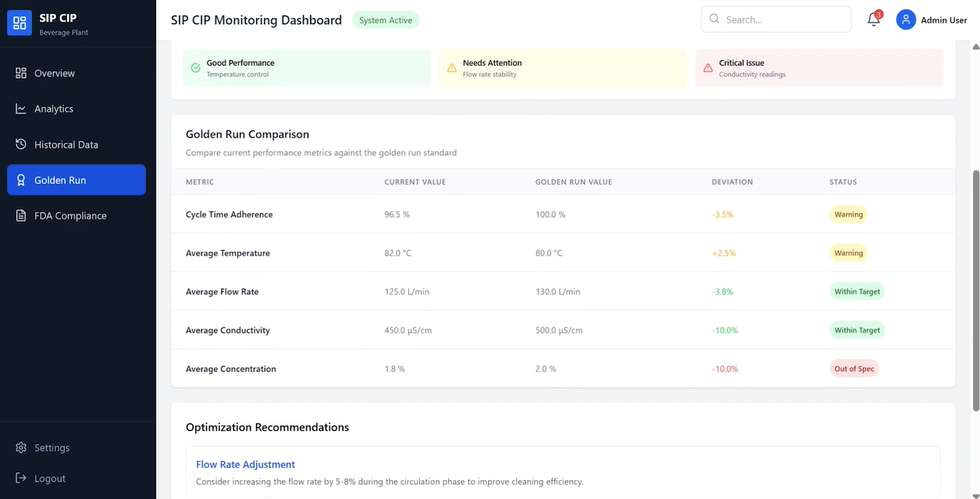The width and height of the screenshot is (980, 499).
Task: Select the Golden Run menu item
Action: click(x=76, y=180)
